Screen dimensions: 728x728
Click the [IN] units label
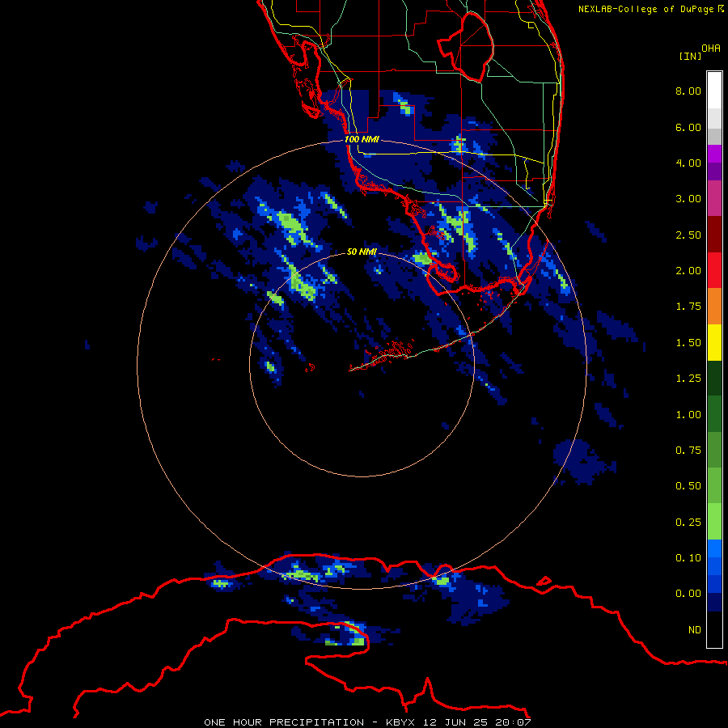click(690, 56)
